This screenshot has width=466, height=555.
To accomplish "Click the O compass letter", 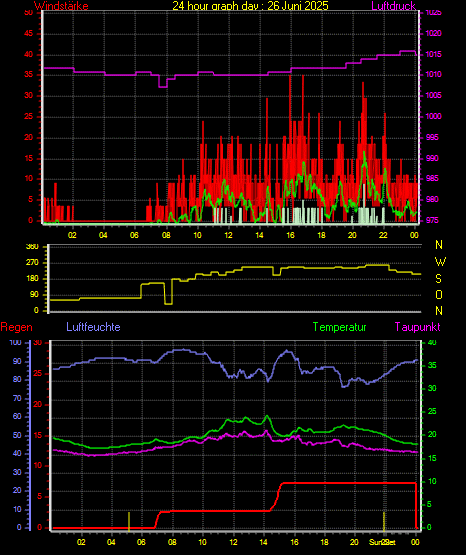I will pos(439,294).
